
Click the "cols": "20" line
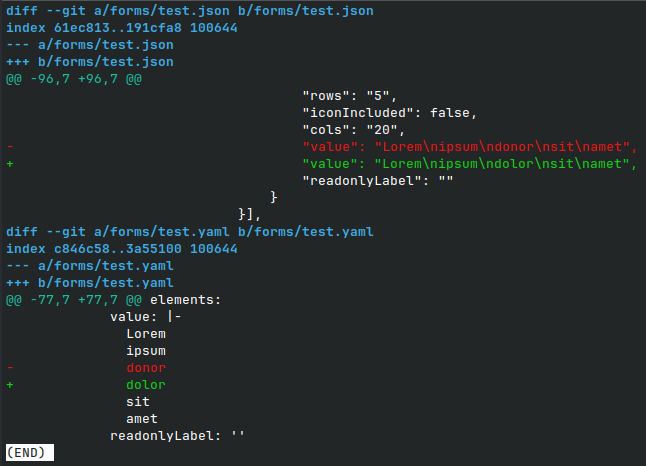(354, 130)
